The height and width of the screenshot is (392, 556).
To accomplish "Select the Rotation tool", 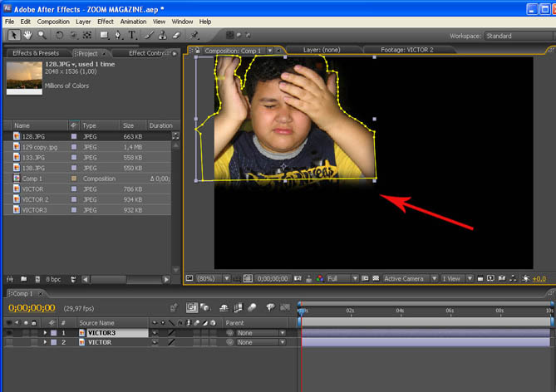I will (59, 36).
